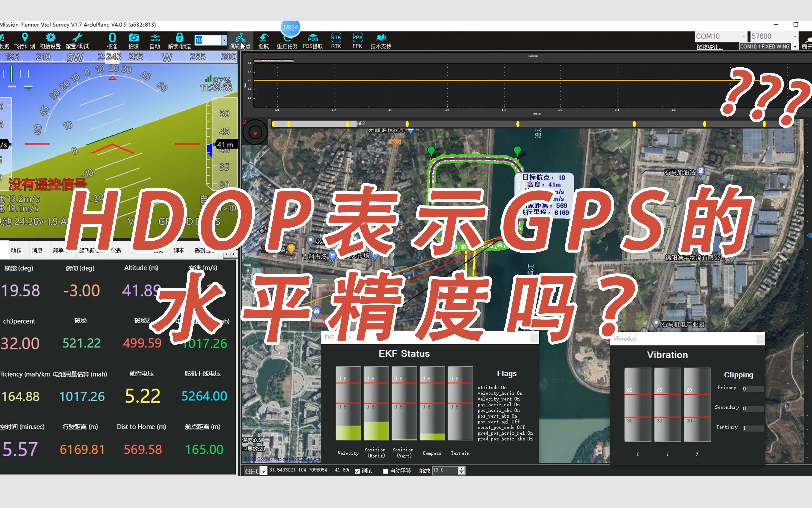The width and height of the screenshot is (812, 508).
Task: Click the 断开 disconnect icon
Action: click(807, 43)
